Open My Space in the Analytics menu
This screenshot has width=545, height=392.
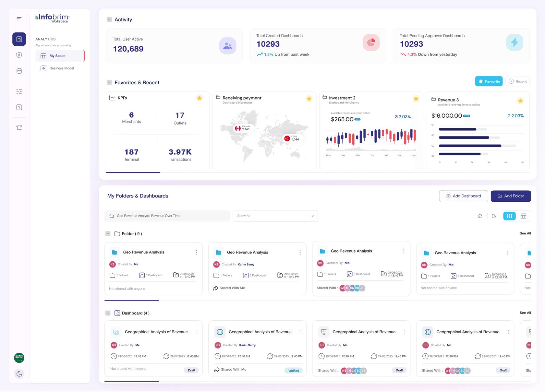point(60,56)
